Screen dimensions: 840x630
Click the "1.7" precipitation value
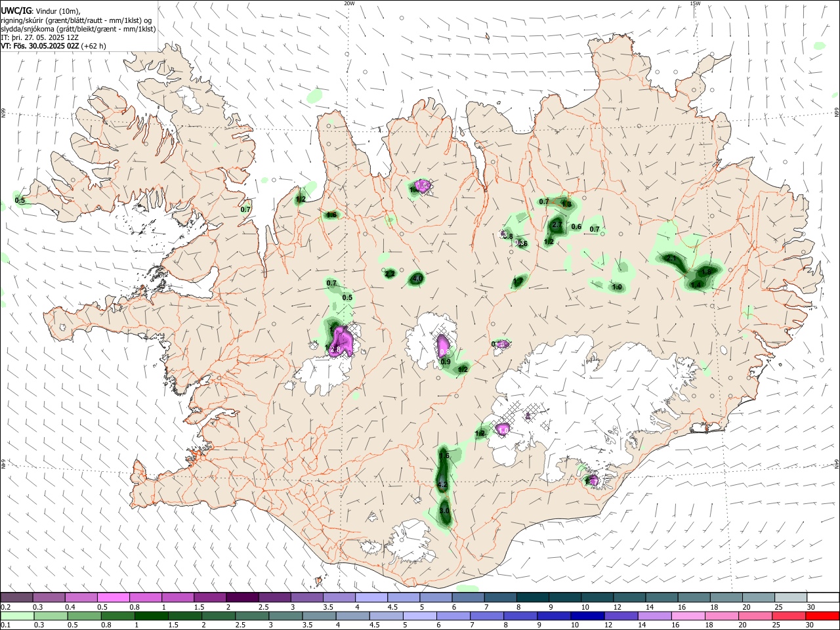[518, 282]
